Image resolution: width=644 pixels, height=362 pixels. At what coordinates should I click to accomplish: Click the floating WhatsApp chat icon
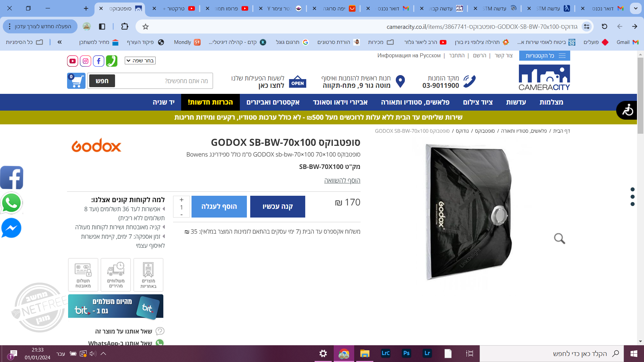(11, 203)
